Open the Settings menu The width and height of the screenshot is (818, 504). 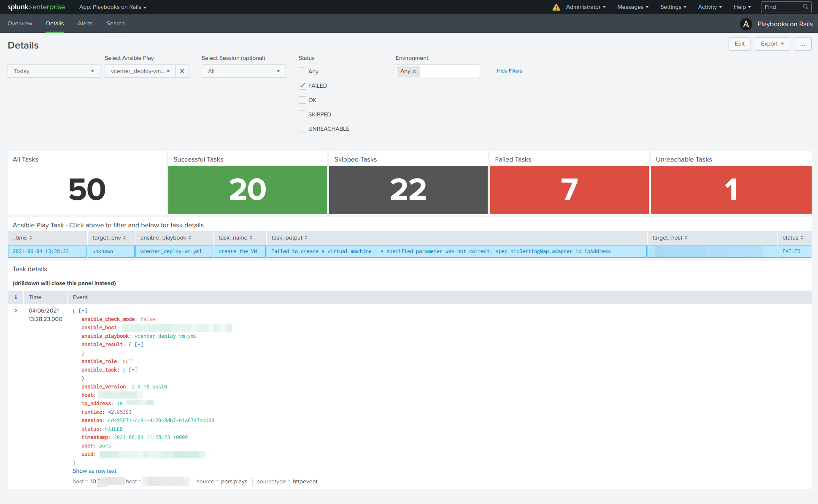click(x=673, y=7)
